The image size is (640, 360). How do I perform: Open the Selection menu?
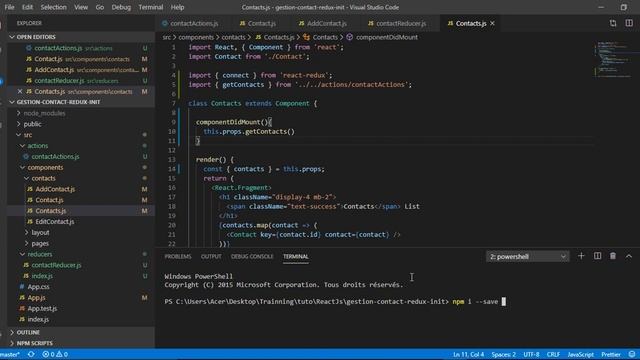pos(53,7)
